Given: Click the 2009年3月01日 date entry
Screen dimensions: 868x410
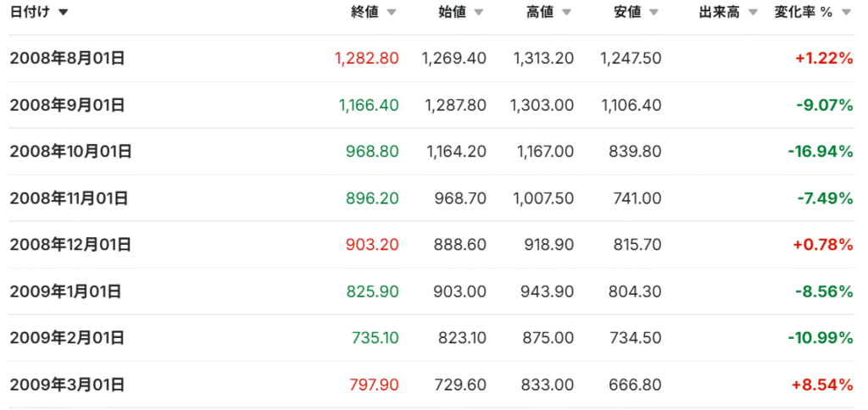Looking at the screenshot, I should tap(67, 385).
